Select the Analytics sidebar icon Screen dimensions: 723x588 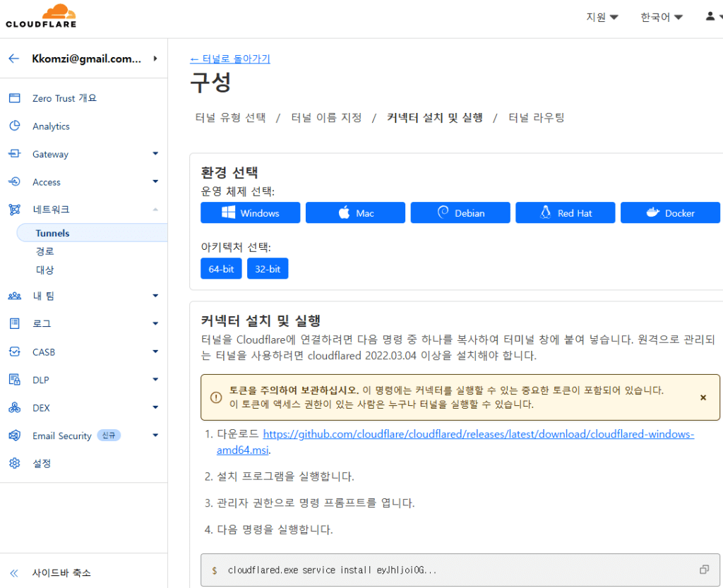(15, 126)
